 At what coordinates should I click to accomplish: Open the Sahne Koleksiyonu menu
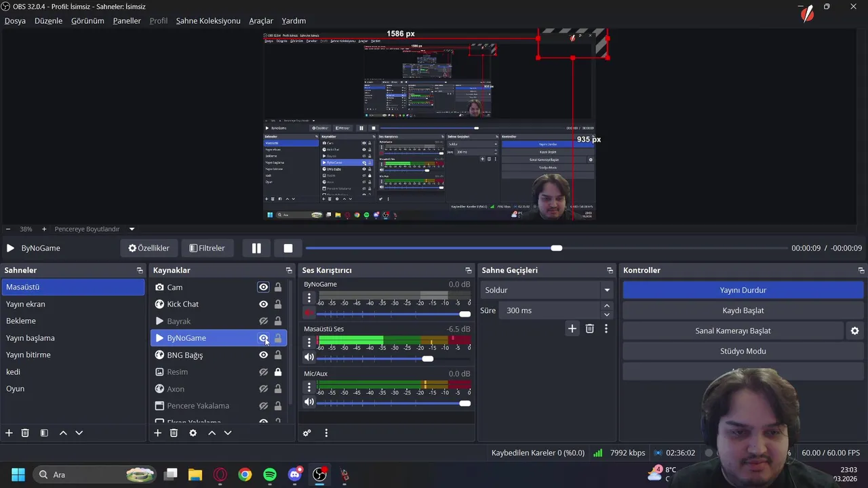coord(208,21)
